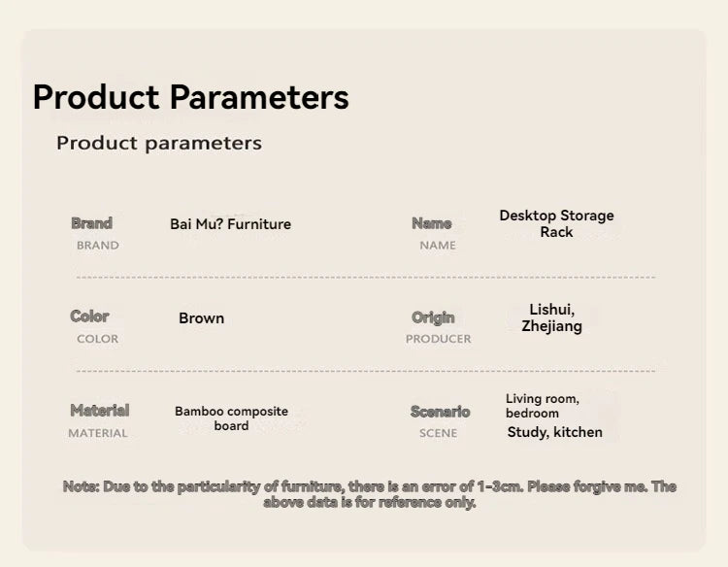Screen dimensions: 728x567
Task: Select the Brown color value
Action: [x=202, y=318]
